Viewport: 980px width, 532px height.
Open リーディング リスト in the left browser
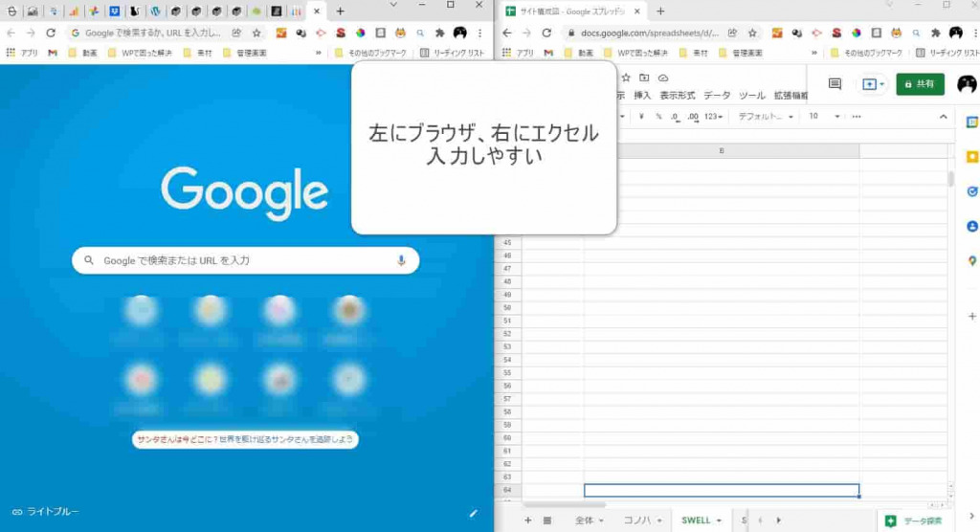coord(452,53)
